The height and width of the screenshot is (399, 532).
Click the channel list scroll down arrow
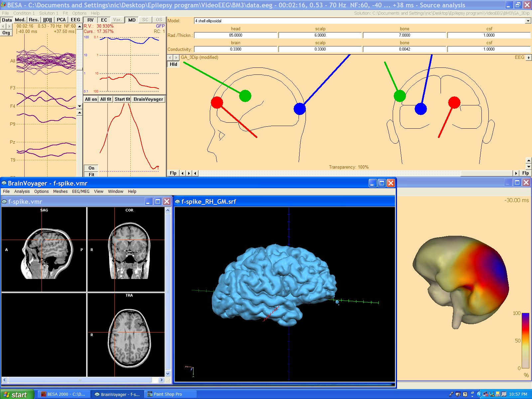79,106
